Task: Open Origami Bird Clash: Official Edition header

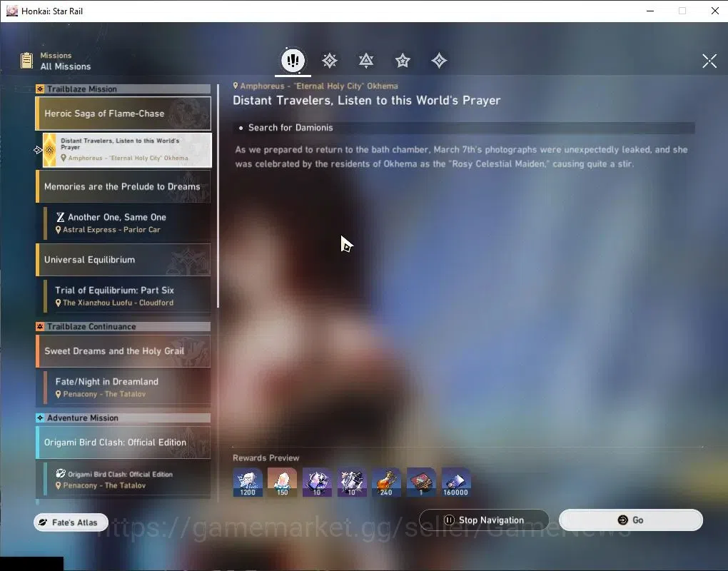Action: click(123, 443)
